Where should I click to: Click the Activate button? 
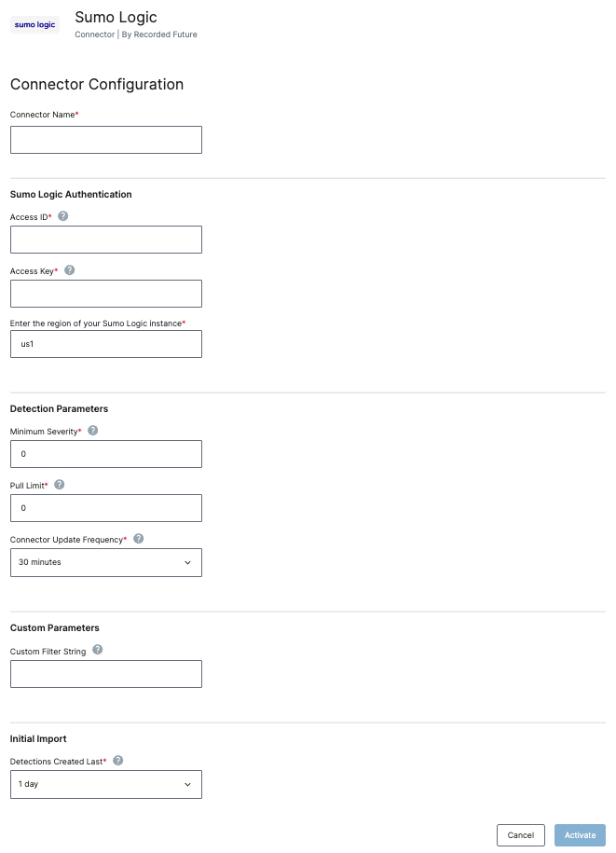click(580, 834)
